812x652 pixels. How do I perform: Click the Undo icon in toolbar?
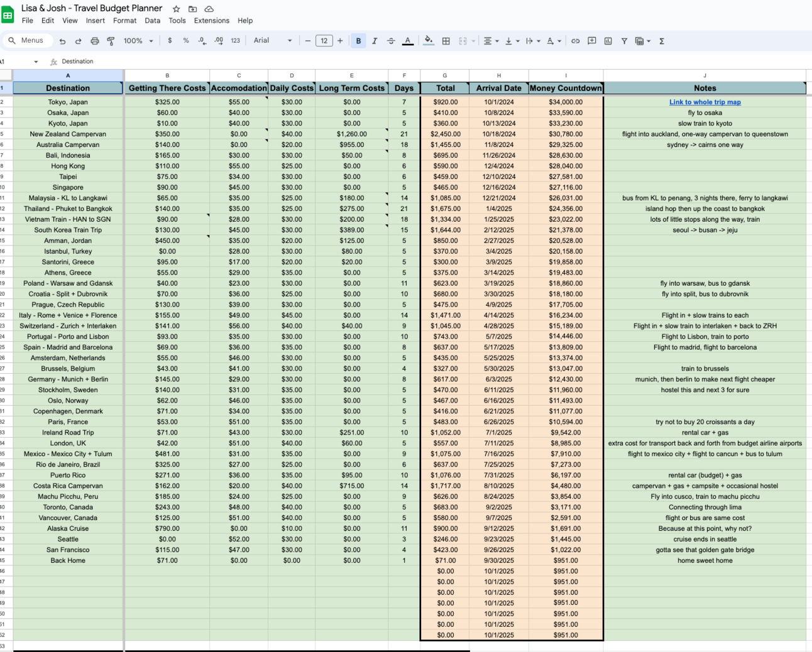coord(62,41)
